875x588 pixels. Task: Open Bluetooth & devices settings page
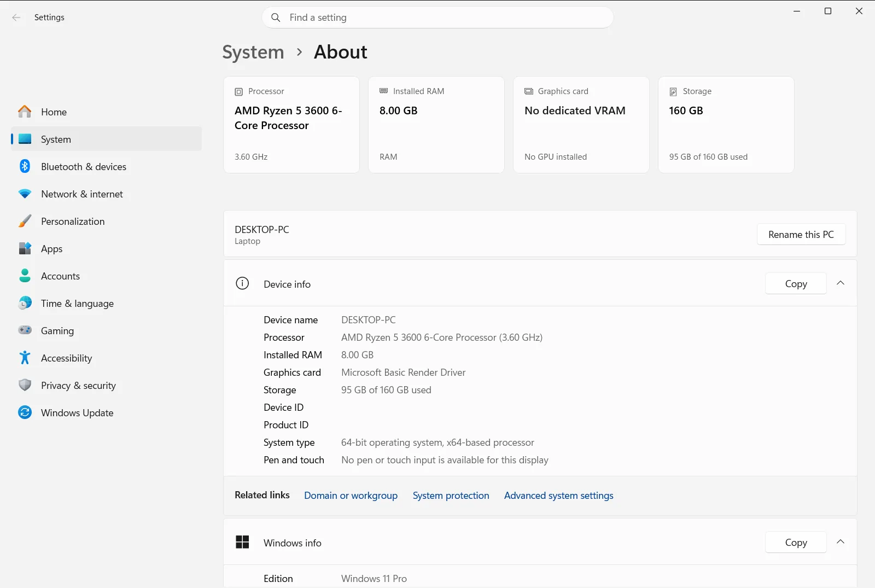pyautogui.click(x=106, y=166)
